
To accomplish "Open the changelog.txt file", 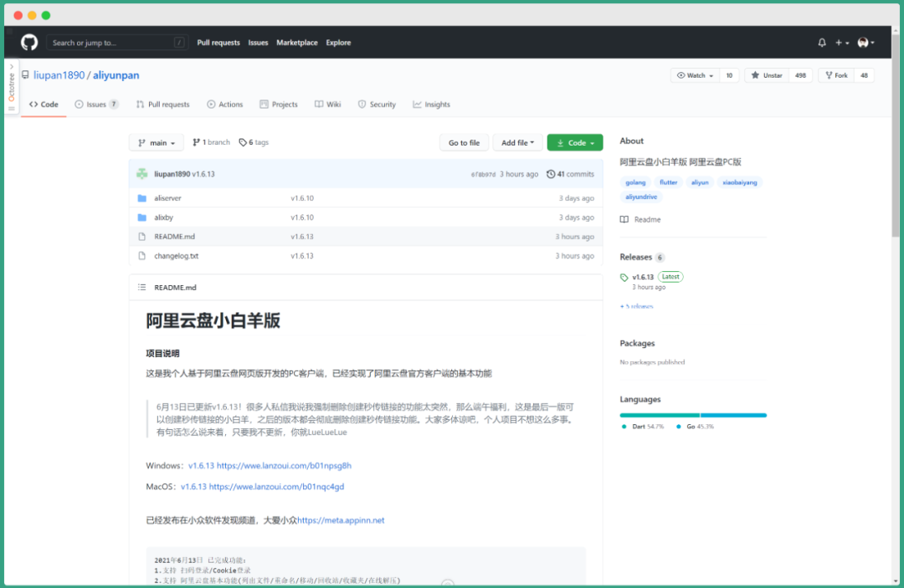I will [x=177, y=256].
